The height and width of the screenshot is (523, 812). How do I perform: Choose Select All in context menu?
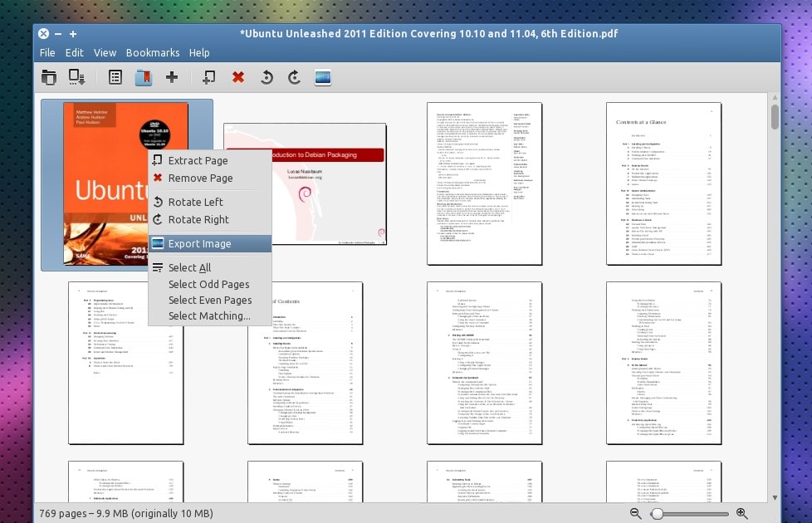click(210, 267)
